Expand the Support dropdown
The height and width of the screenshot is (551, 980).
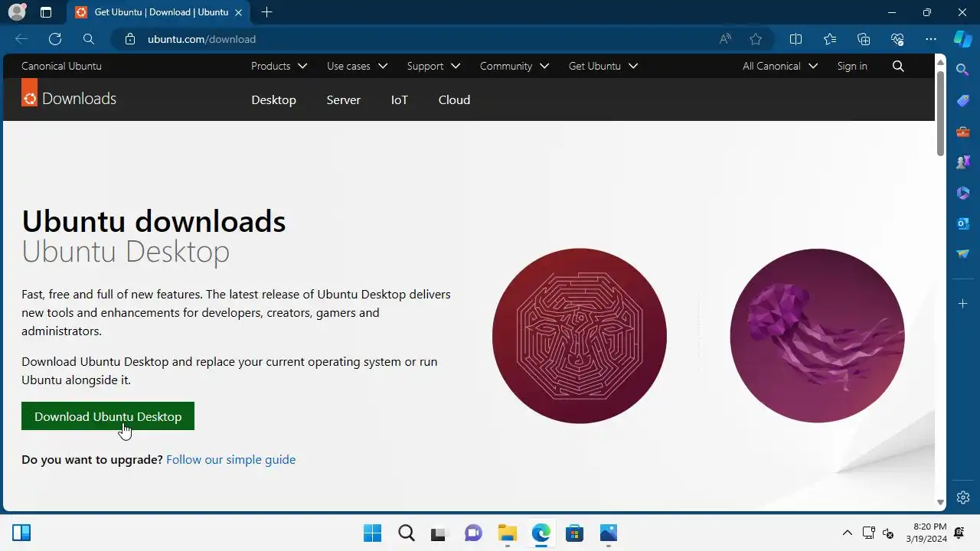click(x=433, y=66)
